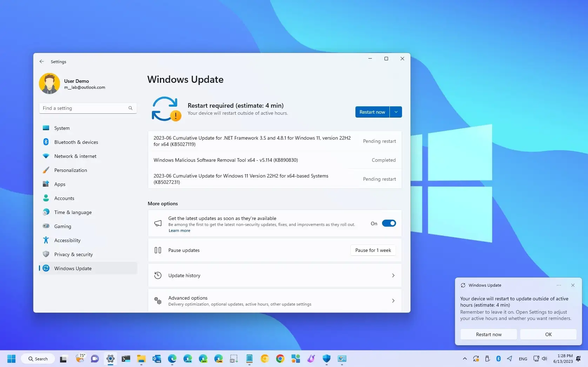This screenshot has width=588, height=367.
Task: Click the Personalization brush icon
Action: coord(46,170)
